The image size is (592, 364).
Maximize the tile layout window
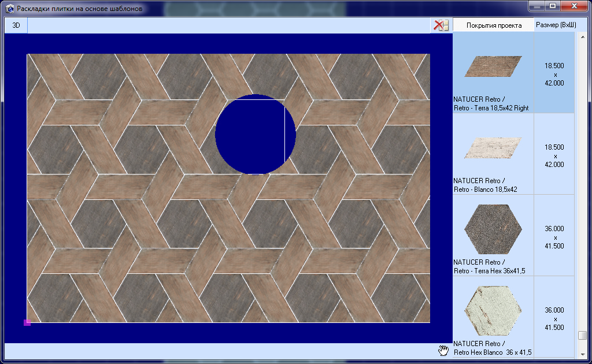coord(553,6)
